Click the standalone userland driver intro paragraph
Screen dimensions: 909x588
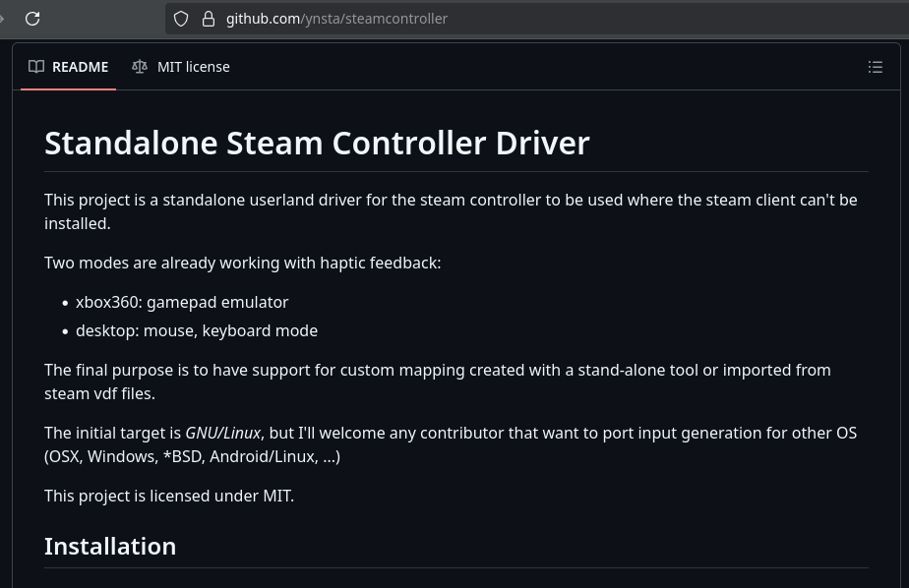pyautogui.click(x=451, y=211)
